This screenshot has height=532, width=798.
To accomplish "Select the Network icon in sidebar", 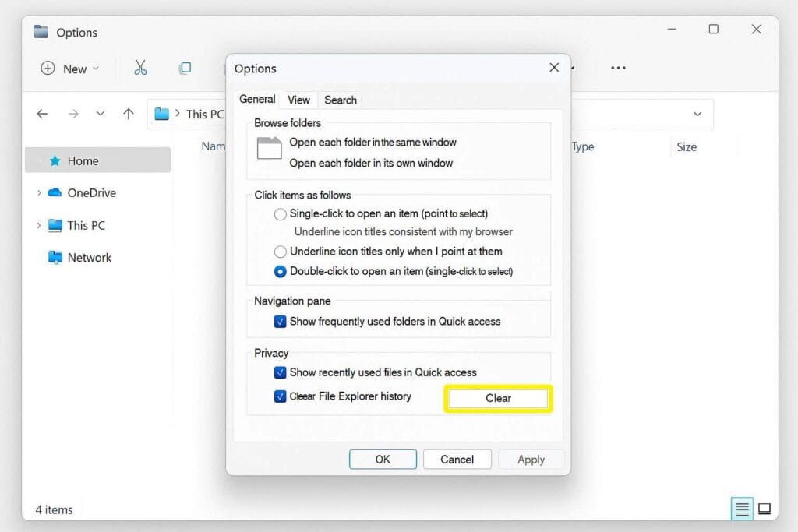I will pyautogui.click(x=55, y=258).
